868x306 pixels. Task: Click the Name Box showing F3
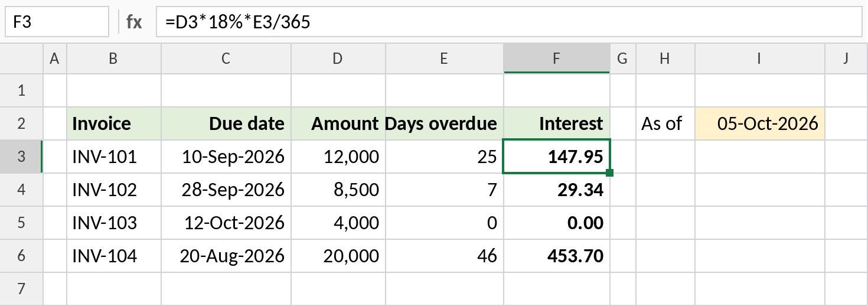click(57, 22)
